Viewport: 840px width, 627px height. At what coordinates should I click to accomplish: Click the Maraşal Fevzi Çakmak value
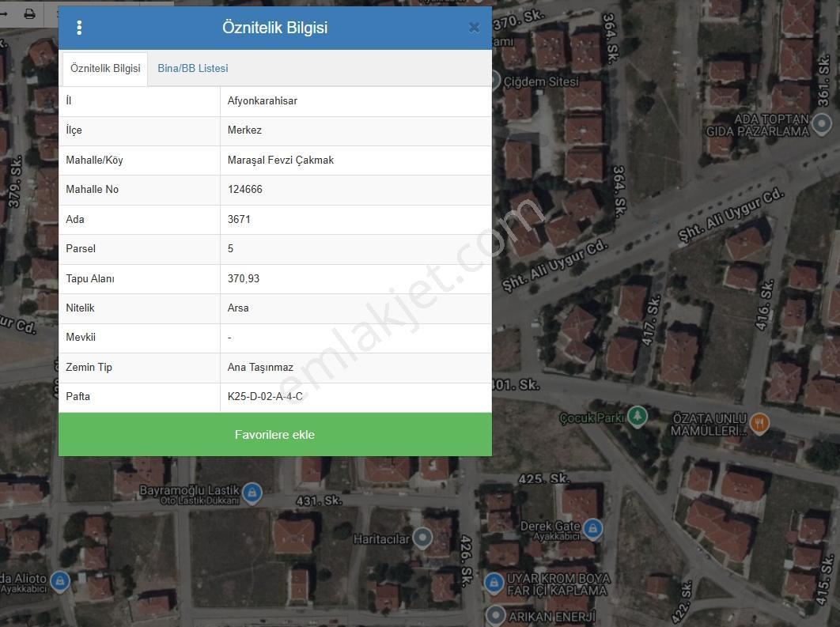click(x=281, y=160)
